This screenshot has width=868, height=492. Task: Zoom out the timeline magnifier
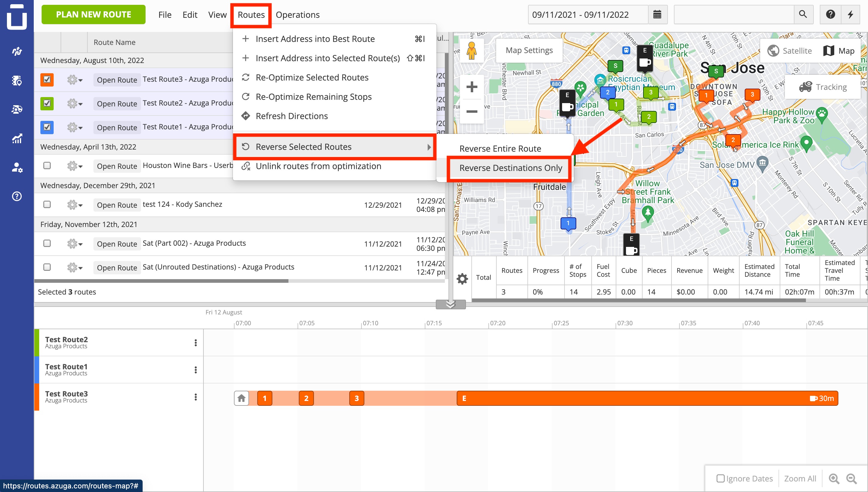851,478
